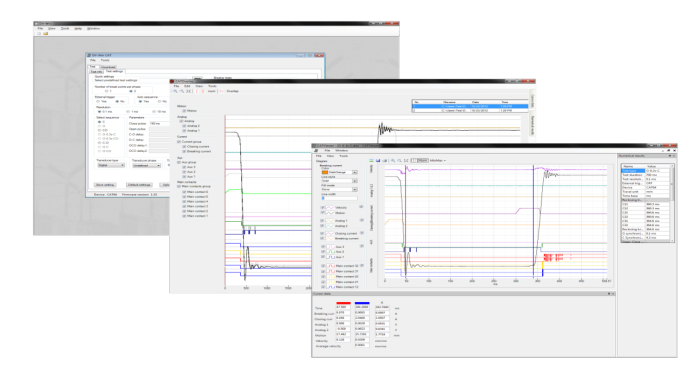Click the zoom out magnifier above the viewer graph

click(399, 160)
